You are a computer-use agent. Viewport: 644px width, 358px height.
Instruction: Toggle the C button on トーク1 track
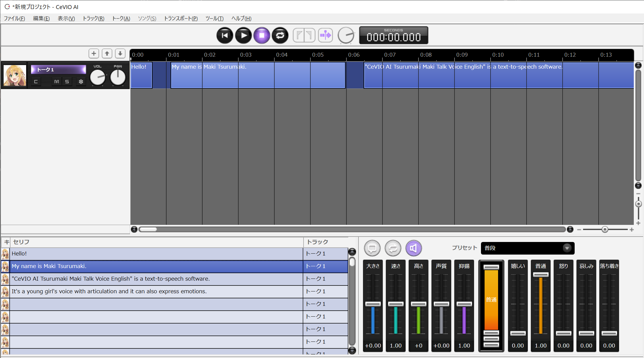[x=36, y=82]
